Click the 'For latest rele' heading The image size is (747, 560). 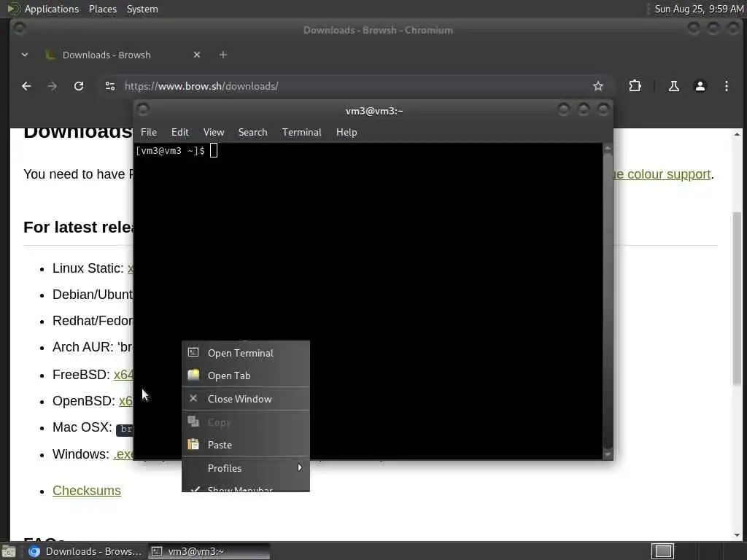pos(79,227)
